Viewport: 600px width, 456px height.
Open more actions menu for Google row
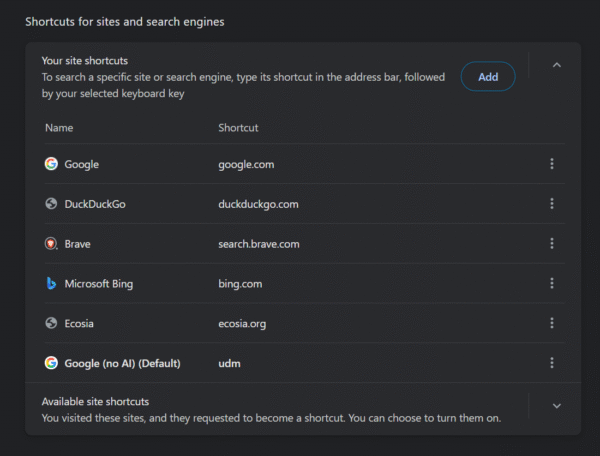click(x=552, y=164)
